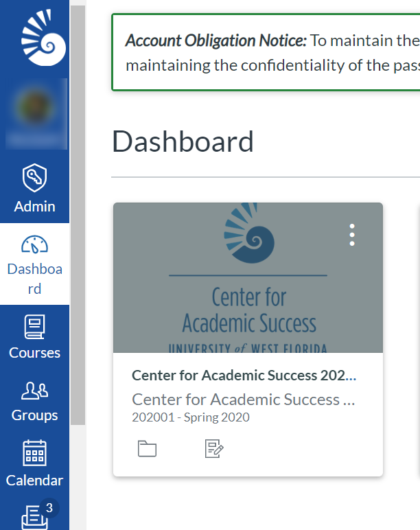Click the 202001 - Spring 2020 term text
Viewport: 420px width, 530px height.
click(191, 417)
